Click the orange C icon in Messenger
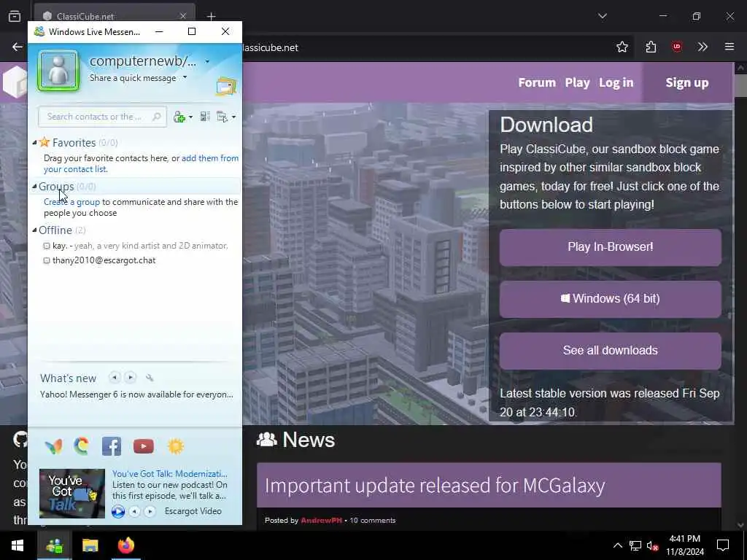 (x=82, y=446)
